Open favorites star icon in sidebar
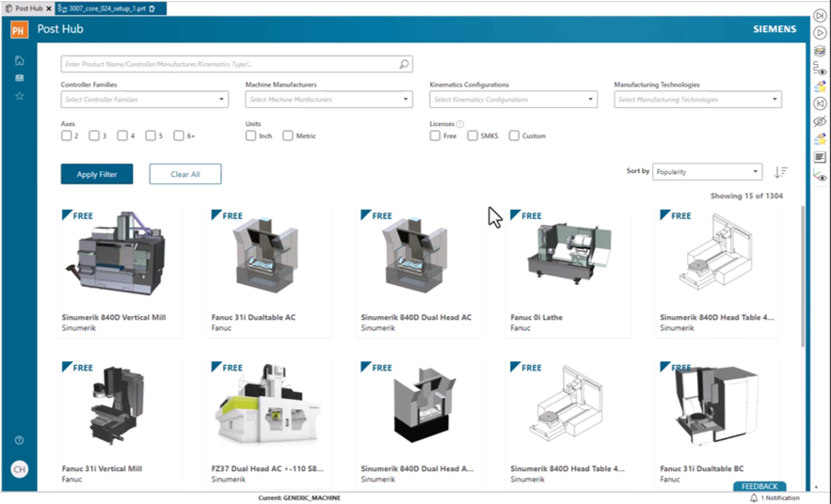Screen dimensions: 831x504 pyautogui.click(x=20, y=96)
